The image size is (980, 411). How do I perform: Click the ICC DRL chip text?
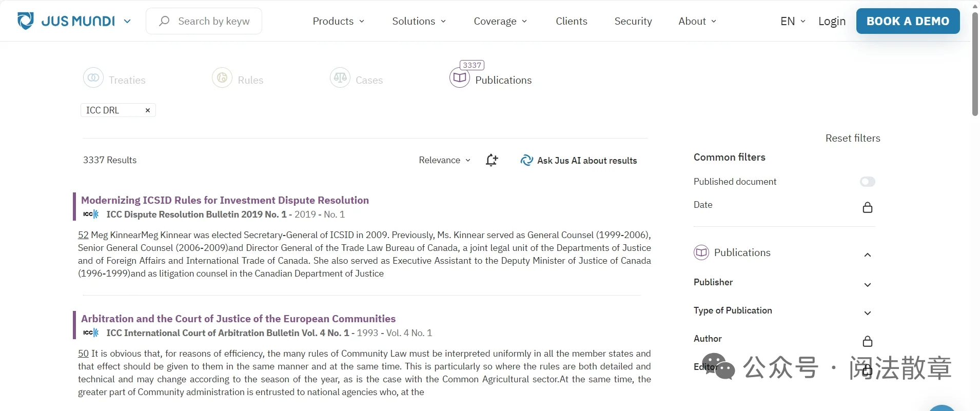pyautogui.click(x=103, y=110)
